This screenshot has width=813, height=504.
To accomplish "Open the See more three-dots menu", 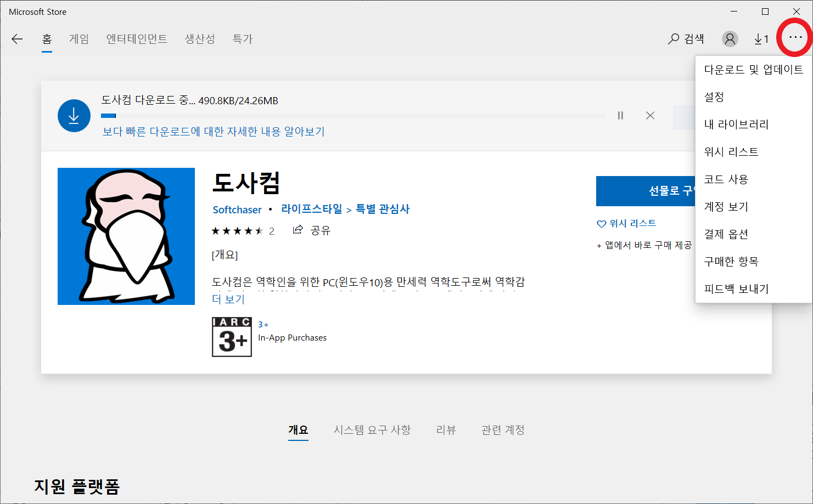I will tap(795, 37).
